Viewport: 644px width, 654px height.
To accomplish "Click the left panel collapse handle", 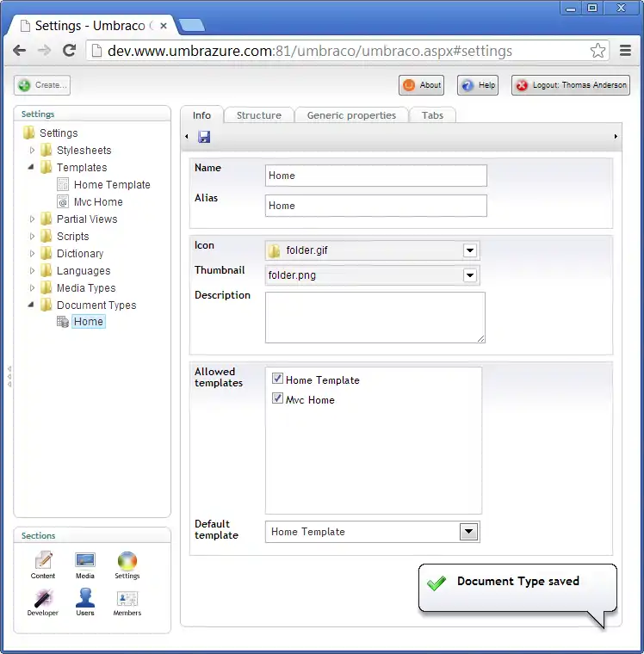I will [9, 377].
